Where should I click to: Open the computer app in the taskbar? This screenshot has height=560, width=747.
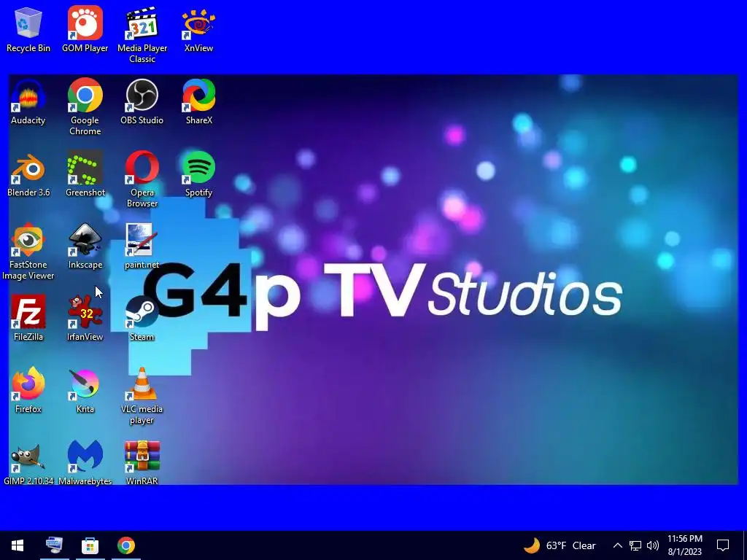[54, 545]
